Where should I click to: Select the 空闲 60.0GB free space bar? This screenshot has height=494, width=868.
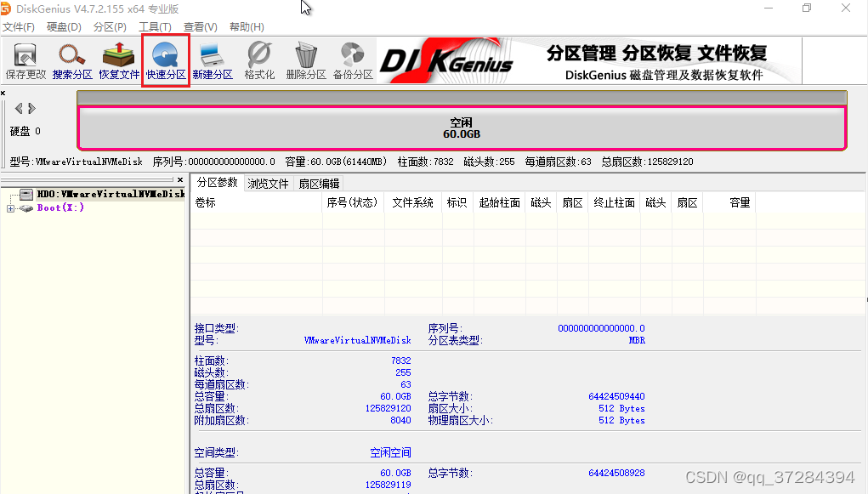(462, 128)
